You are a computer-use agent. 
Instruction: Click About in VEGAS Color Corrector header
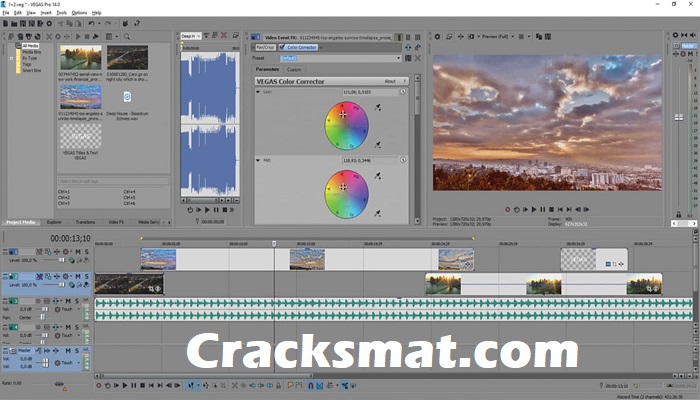point(390,82)
